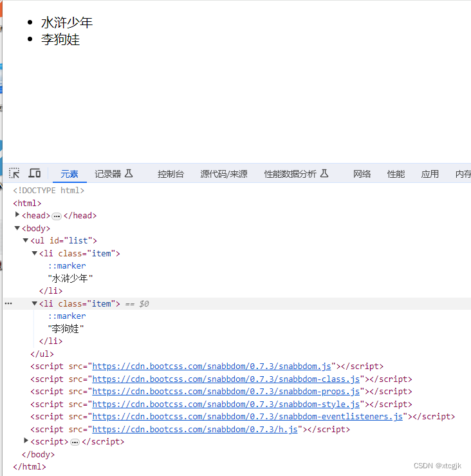This screenshot has height=476, width=471.
Task: Open the snabbdom-style.js script link
Action: pyautogui.click(x=226, y=405)
